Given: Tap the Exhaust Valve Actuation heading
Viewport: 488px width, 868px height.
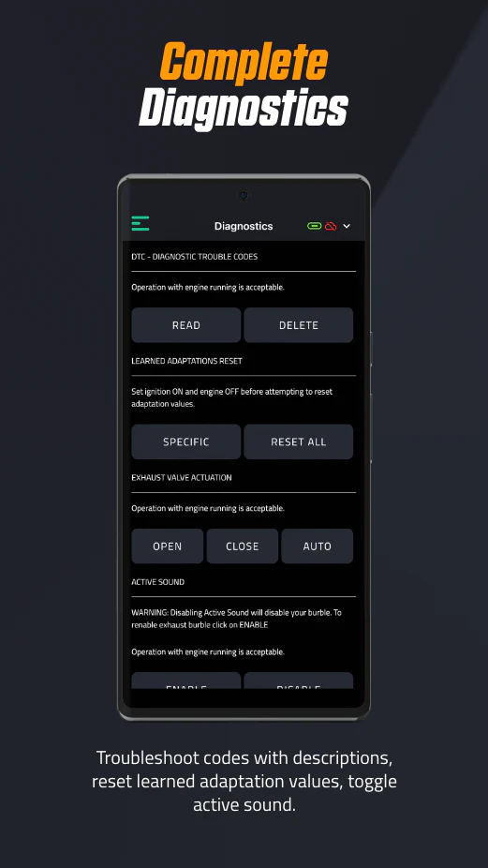Looking at the screenshot, I should (x=182, y=477).
